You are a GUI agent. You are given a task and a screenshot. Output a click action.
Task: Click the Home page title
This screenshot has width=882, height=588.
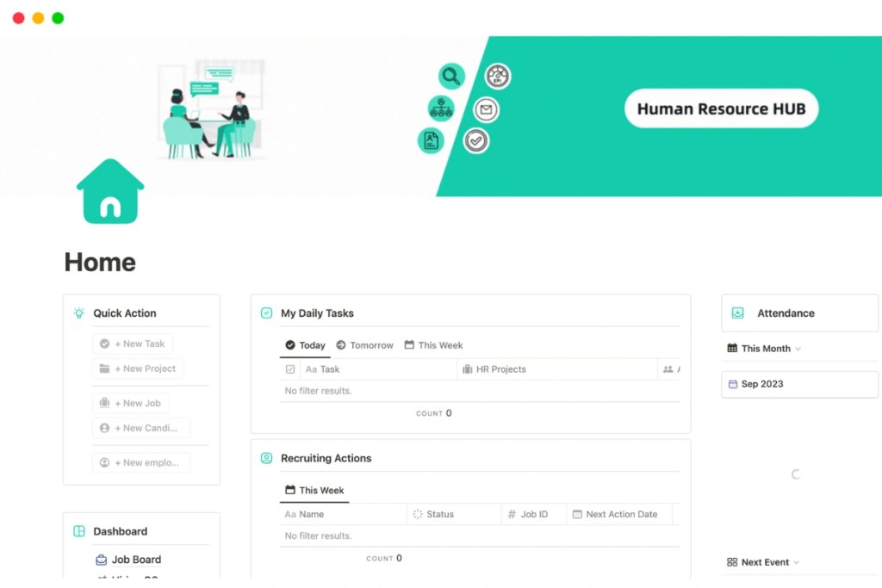[100, 262]
